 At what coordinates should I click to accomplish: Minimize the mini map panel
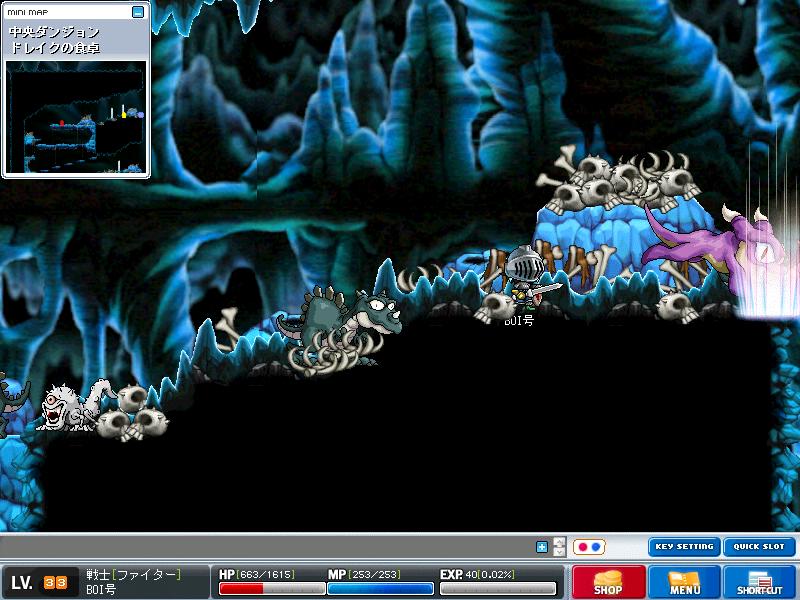[x=138, y=12]
